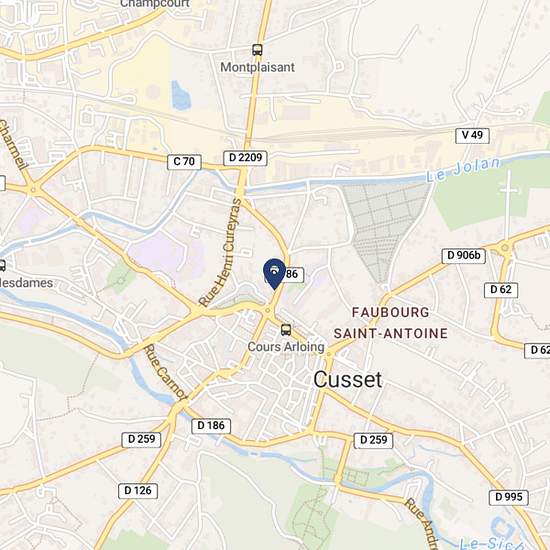Click the D 259 shield near Rue Carnot
550x550 pixels.
pos(141,440)
